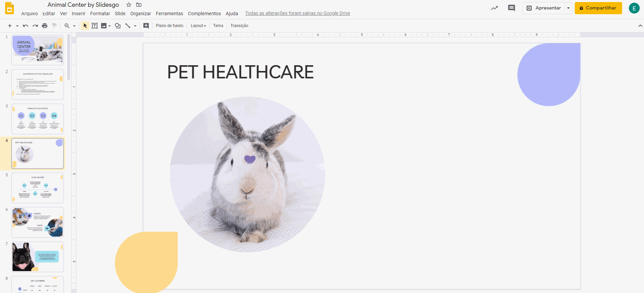Expand zoom level dropdown arrow
The width and height of the screenshot is (644, 293).
click(x=74, y=26)
